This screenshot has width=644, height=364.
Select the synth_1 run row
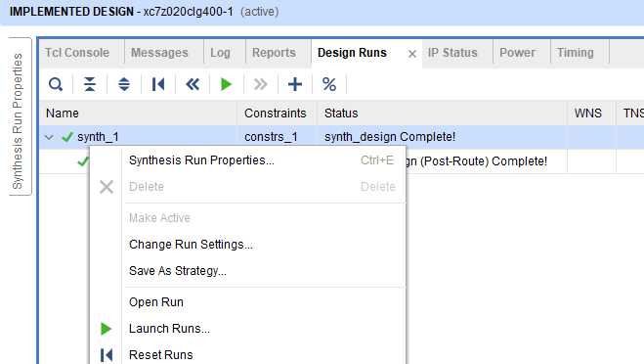point(342,137)
